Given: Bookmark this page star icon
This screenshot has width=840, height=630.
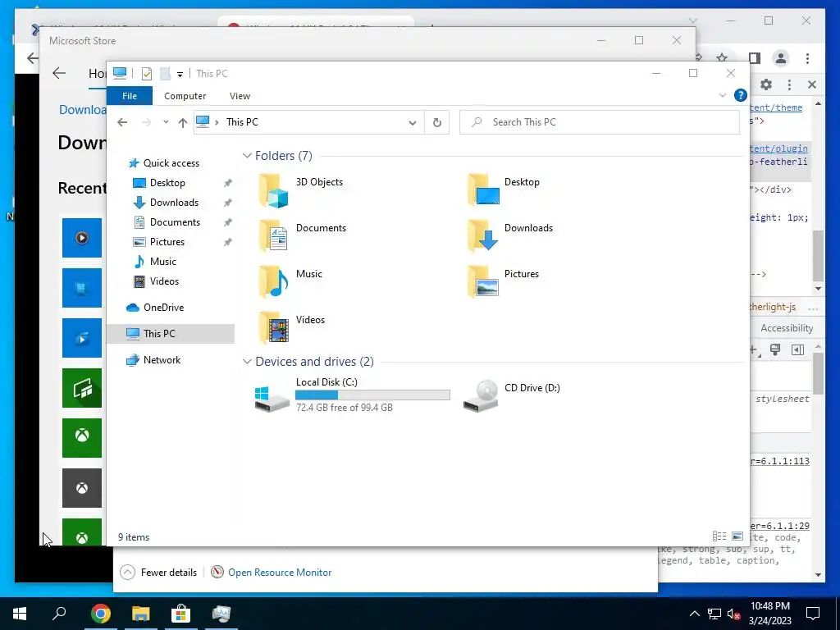Looking at the screenshot, I should click(x=722, y=58).
